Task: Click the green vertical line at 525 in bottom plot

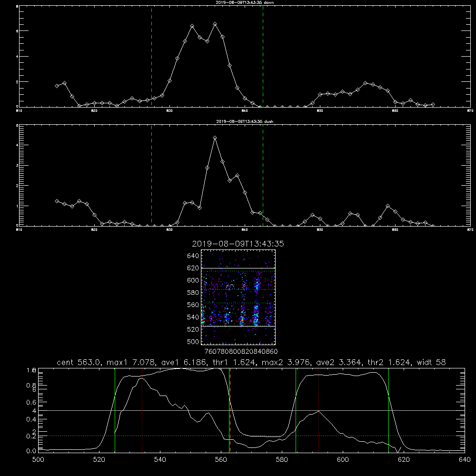Action: [115, 410]
